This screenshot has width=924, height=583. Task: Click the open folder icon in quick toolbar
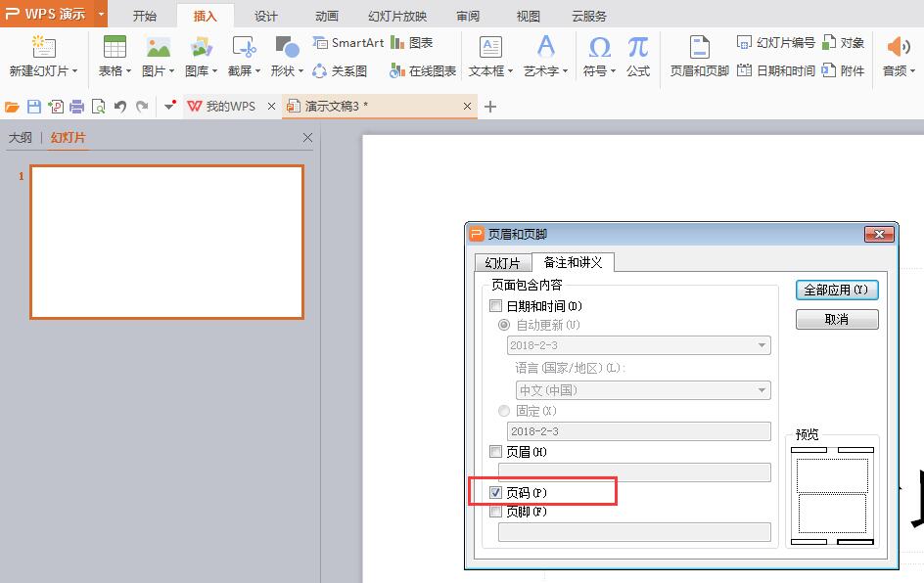tap(12, 107)
